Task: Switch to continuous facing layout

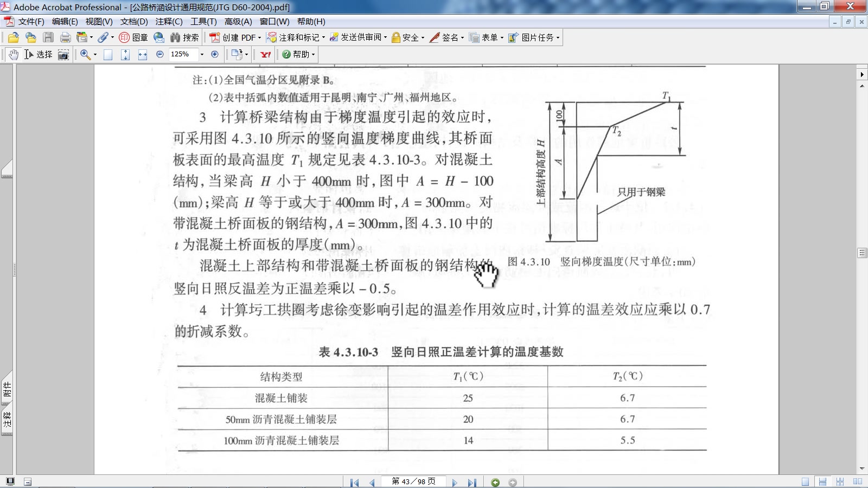Action: pyautogui.click(x=840, y=481)
